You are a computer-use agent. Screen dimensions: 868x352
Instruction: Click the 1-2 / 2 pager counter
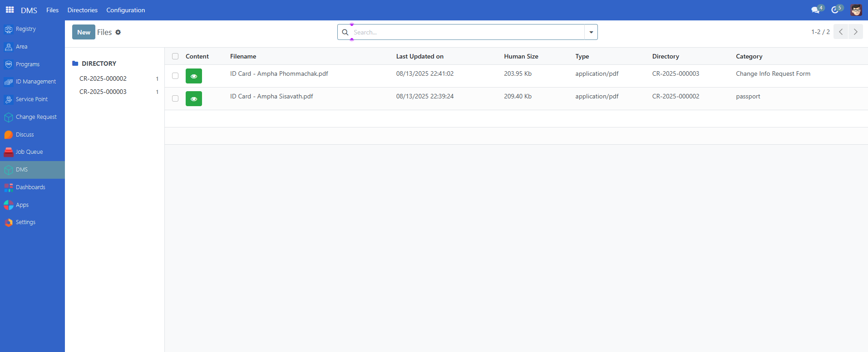click(x=820, y=32)
